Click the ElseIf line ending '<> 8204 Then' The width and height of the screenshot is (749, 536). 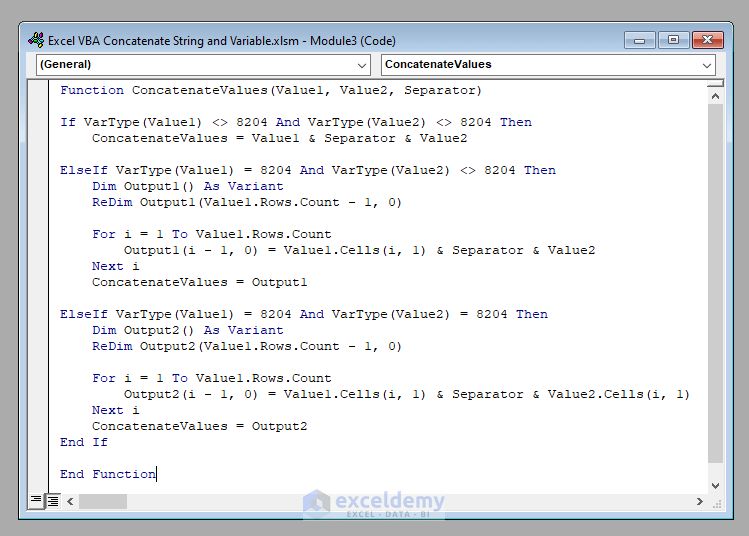pyautogui.click(x=308, y=170)
